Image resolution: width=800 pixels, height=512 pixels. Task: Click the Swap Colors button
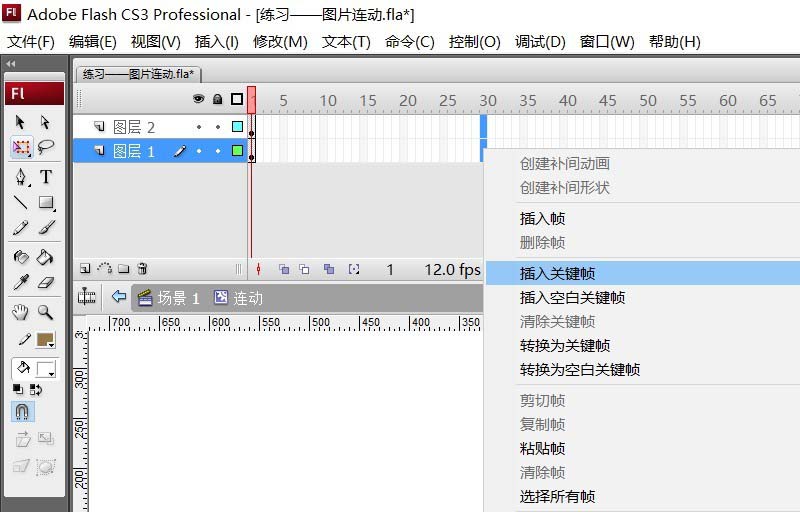coord(36,390)
